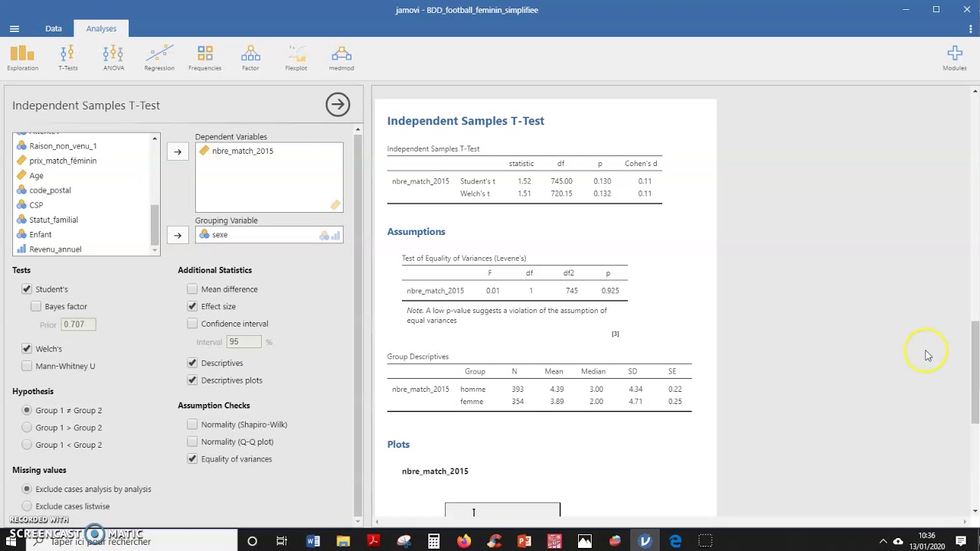Enable the Bayes factor checkbox

[36, 306]
